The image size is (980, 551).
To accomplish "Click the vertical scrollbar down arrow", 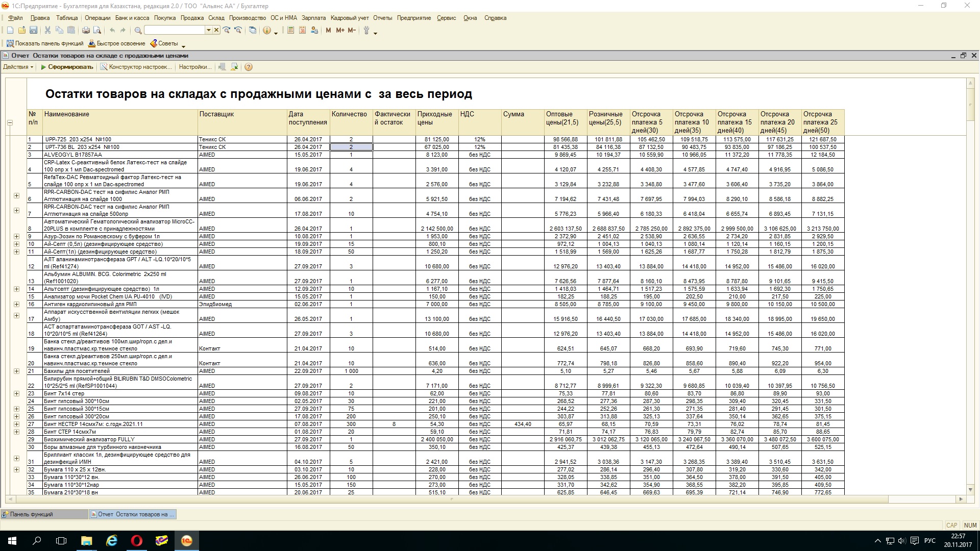I will point(970,489).
